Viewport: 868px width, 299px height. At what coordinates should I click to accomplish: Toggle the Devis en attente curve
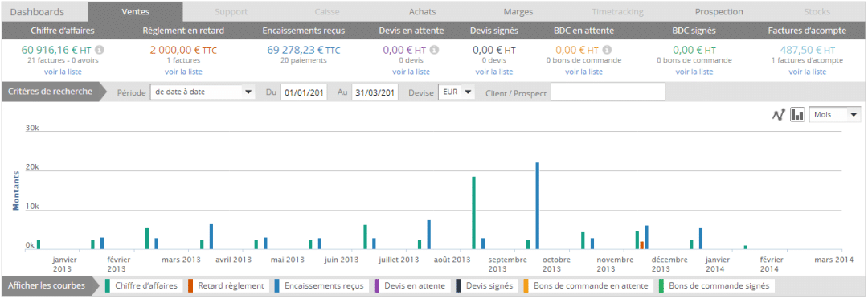click(x=411, y=285)
